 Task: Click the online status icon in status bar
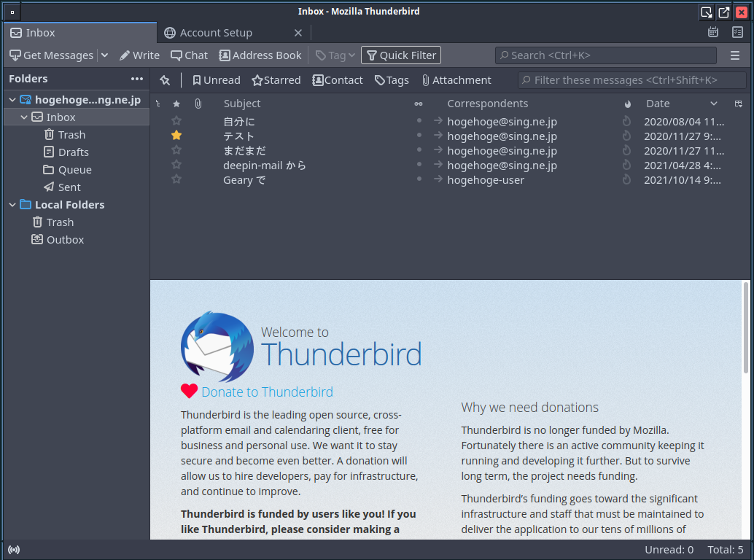(x=14, y=550)
